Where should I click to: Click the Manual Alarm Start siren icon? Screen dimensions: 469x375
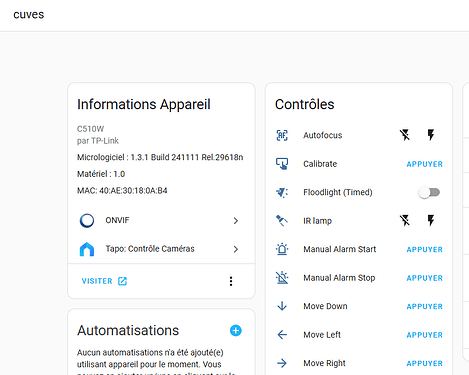(x=282, y=249)
